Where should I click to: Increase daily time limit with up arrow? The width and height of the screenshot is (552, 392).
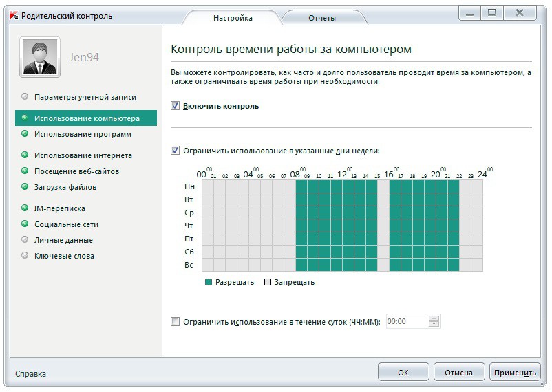click(x=434, y=318)
